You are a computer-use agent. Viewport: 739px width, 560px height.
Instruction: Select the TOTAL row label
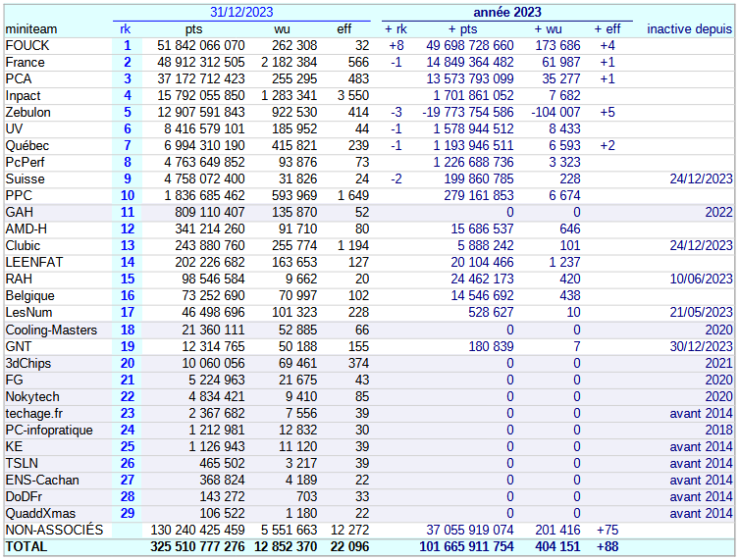[26, 547]
